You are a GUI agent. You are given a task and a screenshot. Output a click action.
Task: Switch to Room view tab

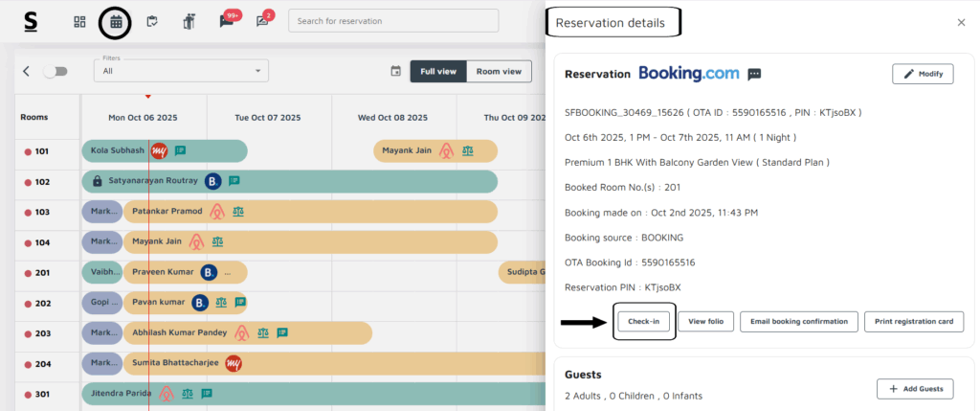click(x=499, y=71)
